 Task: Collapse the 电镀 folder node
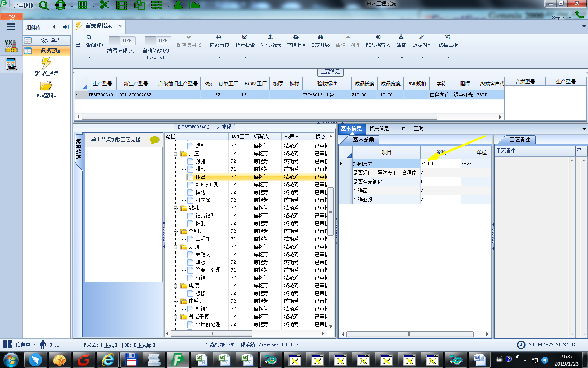(x=175, y=286)
